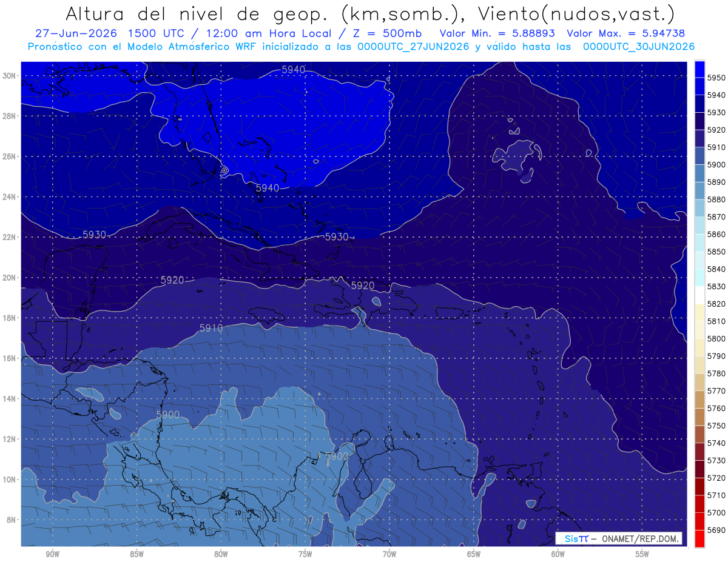Pick the colorbar swatch between 5940 and 5950
The image size is (728, 562).
(x=699, y=86)
